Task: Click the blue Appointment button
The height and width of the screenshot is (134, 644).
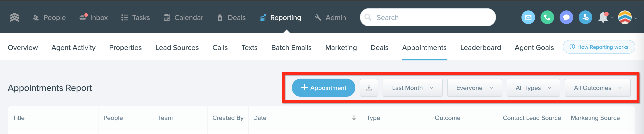Action: coord(323,88)
